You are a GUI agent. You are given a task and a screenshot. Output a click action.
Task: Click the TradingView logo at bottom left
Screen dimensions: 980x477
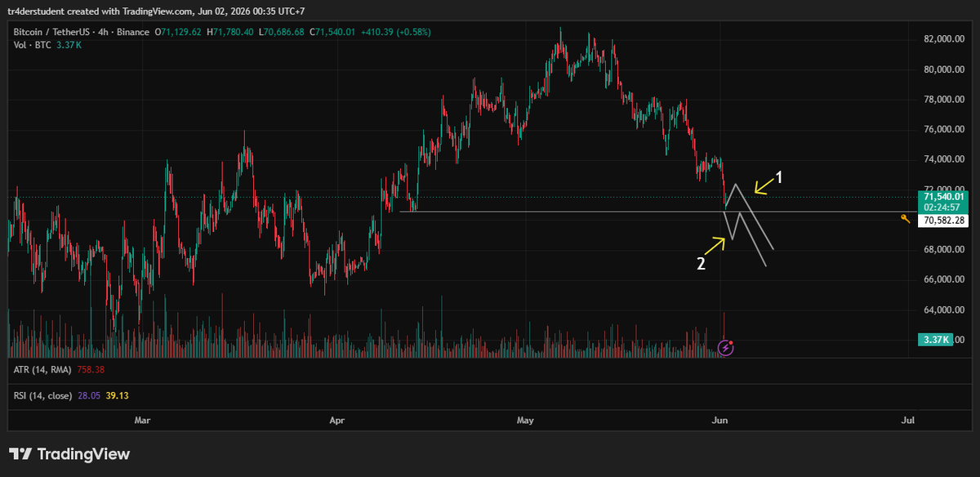pos(69,454)
